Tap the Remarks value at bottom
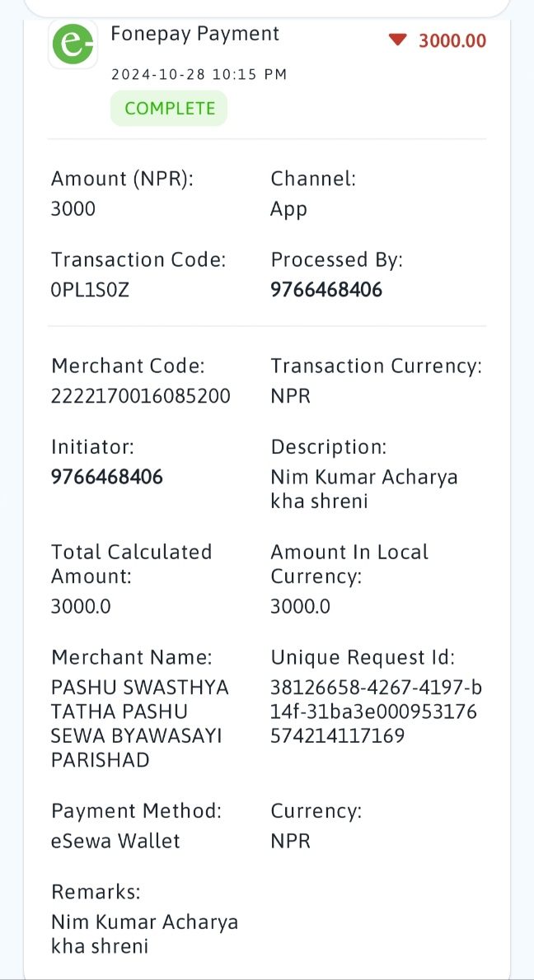 pyautogui.click(x=144, y=934)
